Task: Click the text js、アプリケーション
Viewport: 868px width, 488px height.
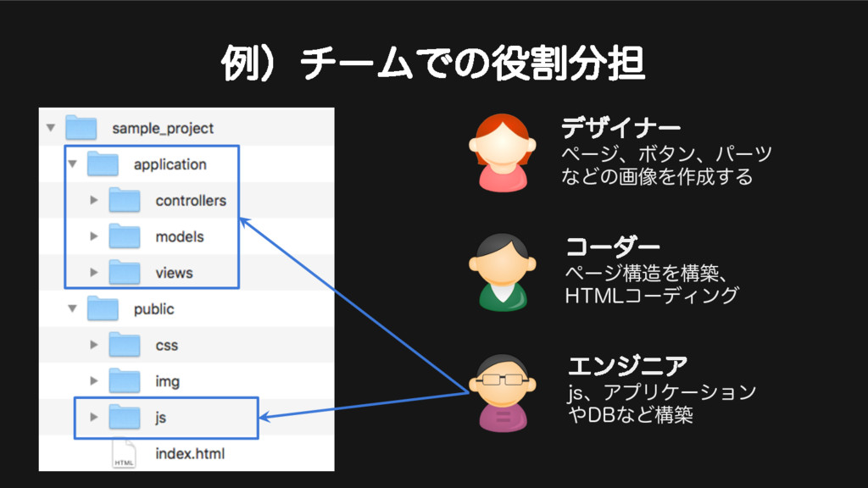Action: click(x=662, y=392)
